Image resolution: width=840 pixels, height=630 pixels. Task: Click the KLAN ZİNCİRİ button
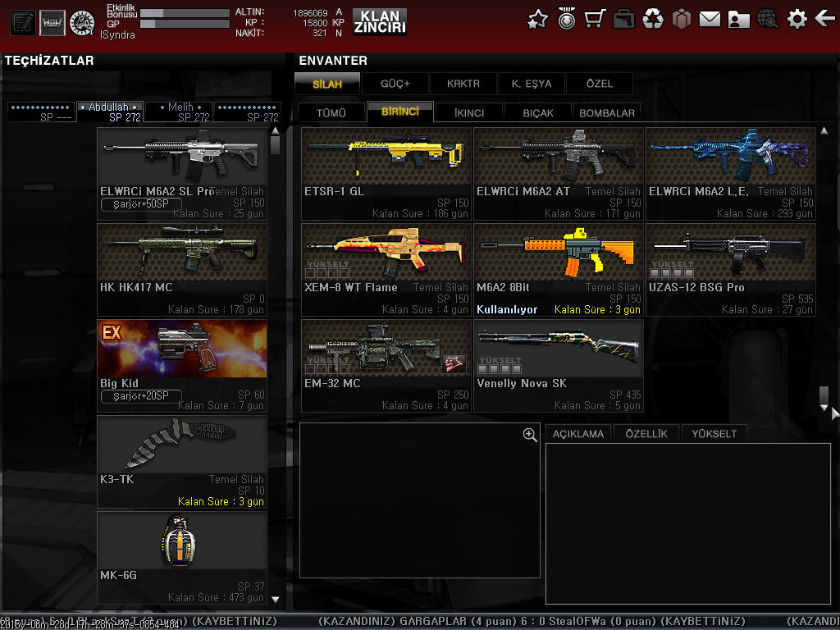(x=380, y=22)
